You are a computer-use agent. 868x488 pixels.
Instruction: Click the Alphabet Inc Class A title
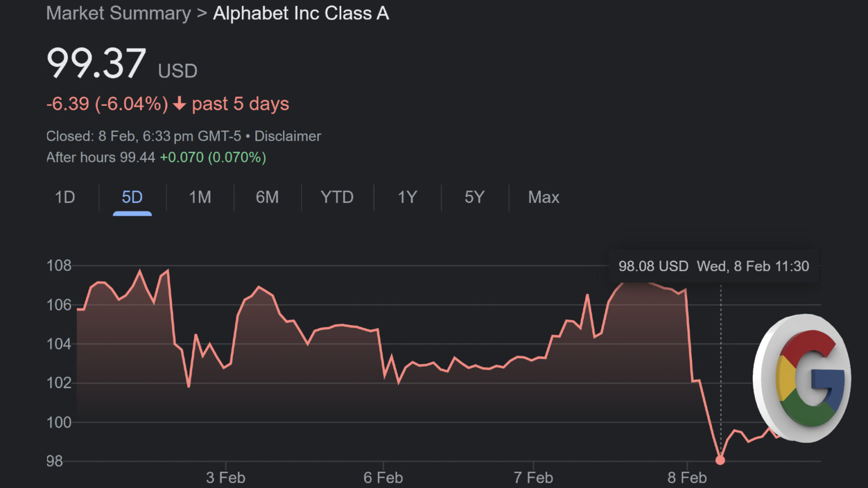click(x=301, y=13)
